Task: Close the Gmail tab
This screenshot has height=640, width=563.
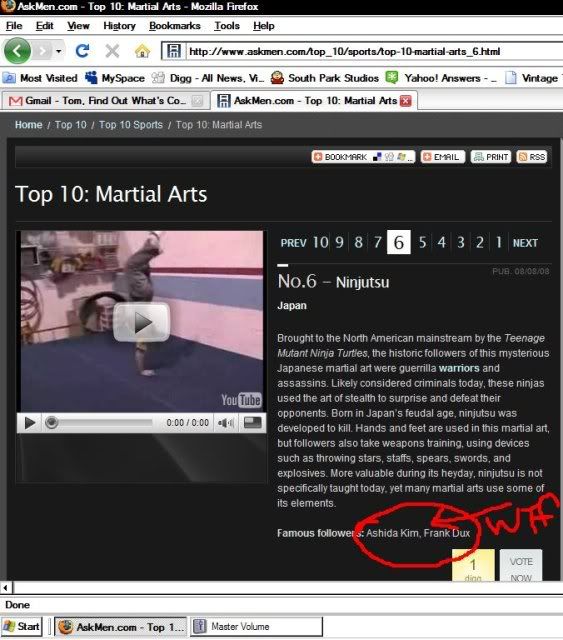Action: pyautogui.click(x=197, y=101)
